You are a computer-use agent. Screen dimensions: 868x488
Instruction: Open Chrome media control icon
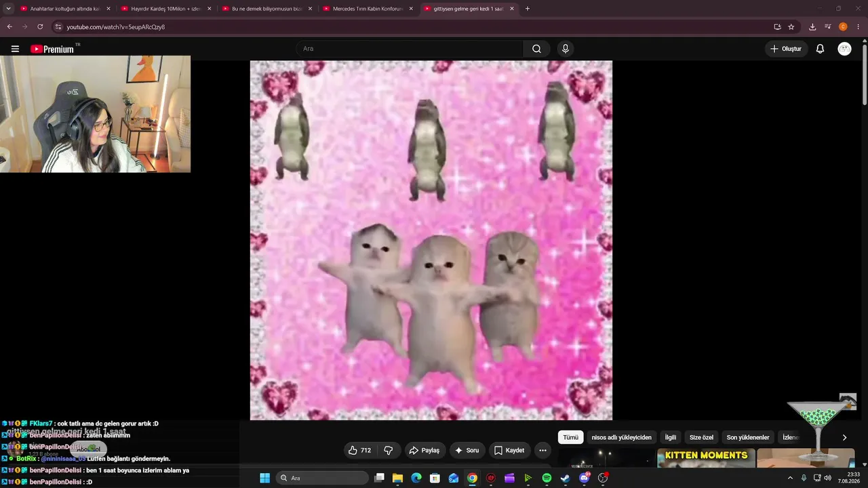pyautogui.click(x=827, y=27)
